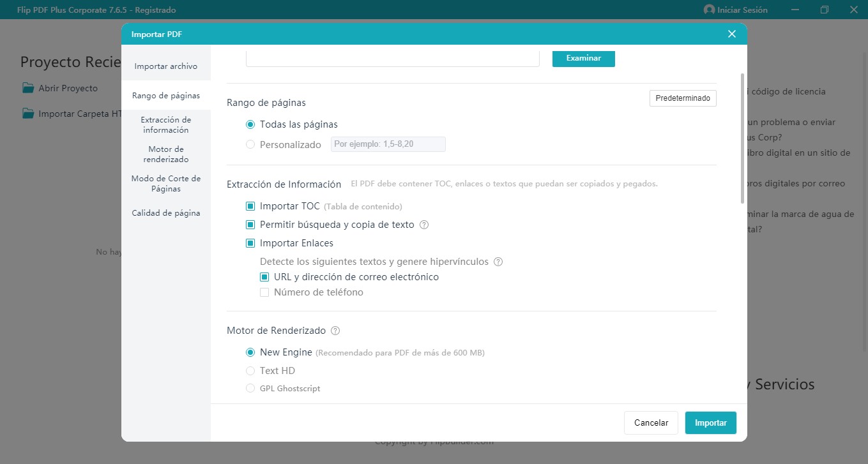Reset settings with the Predeterminado button

coord(682,98)
